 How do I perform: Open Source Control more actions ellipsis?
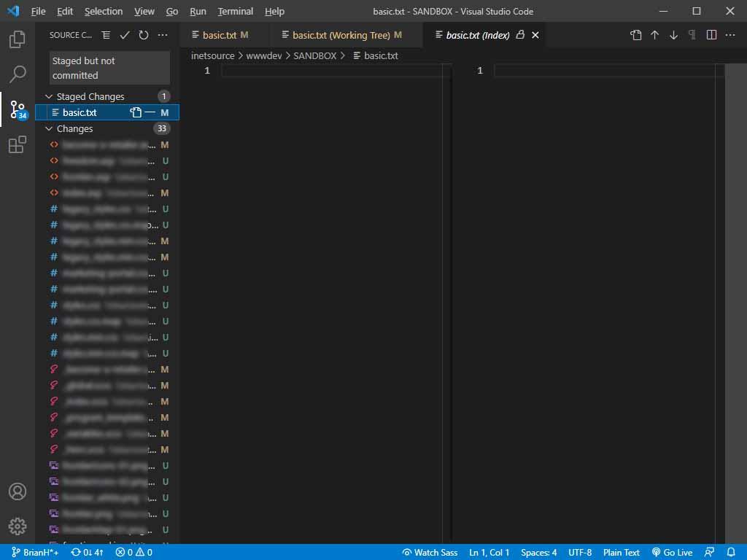click(x=163, y=35)
